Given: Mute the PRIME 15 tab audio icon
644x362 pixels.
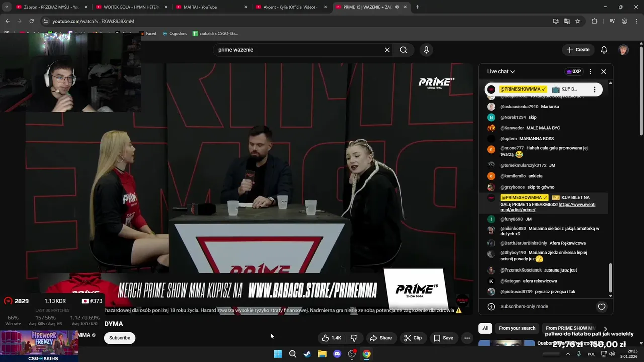Looking at the screenshot, I should [397, 7].
